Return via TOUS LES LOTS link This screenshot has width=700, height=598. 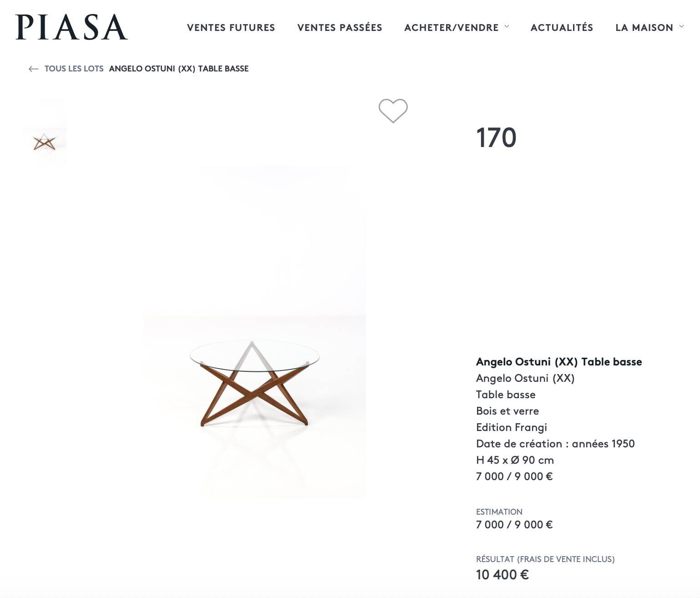point(74,69)
